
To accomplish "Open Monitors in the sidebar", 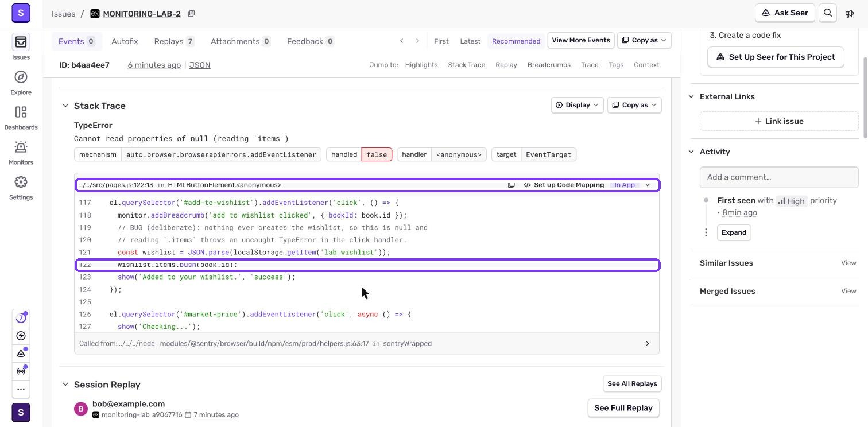I will pyautogui.click(x=21, y=147).
